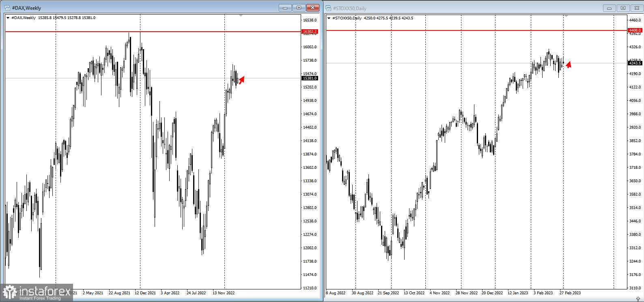Select the red 16302.2 level label on DAX
This screenshot has width=644, height=302.
pos(310,32)
